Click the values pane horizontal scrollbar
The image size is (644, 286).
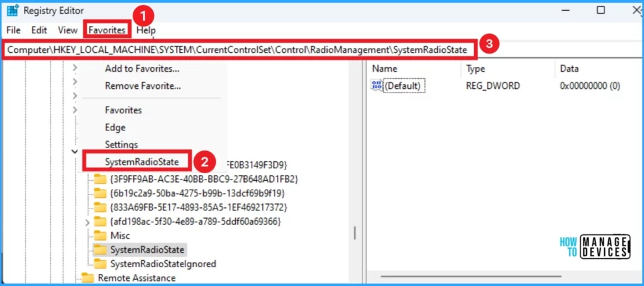point(470,277)
